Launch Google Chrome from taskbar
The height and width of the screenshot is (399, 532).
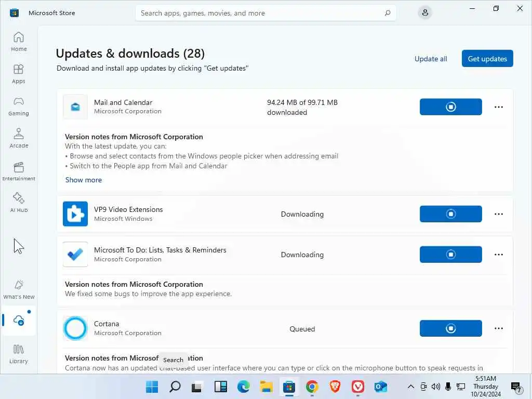pos(312,387)
